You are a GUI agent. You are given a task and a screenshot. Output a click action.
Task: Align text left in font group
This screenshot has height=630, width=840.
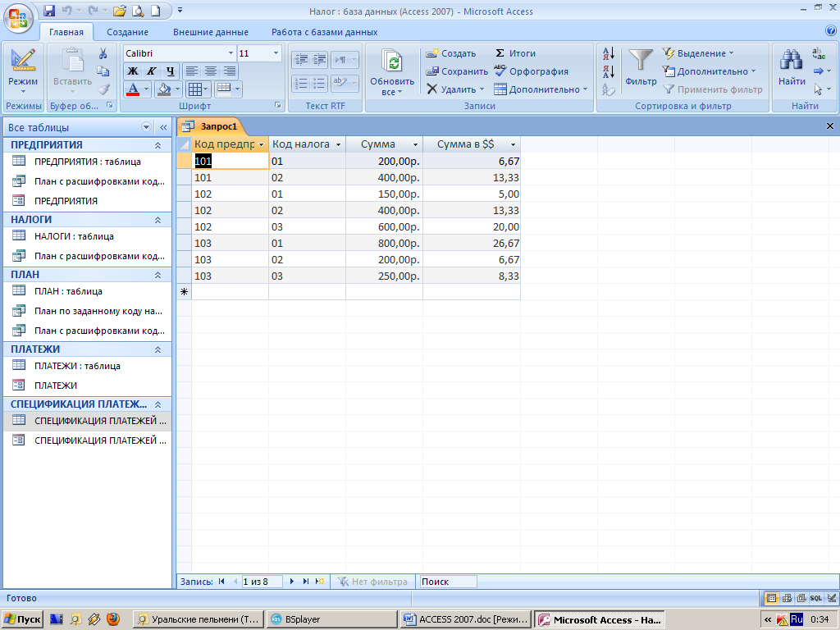click(x=191, y=71)
